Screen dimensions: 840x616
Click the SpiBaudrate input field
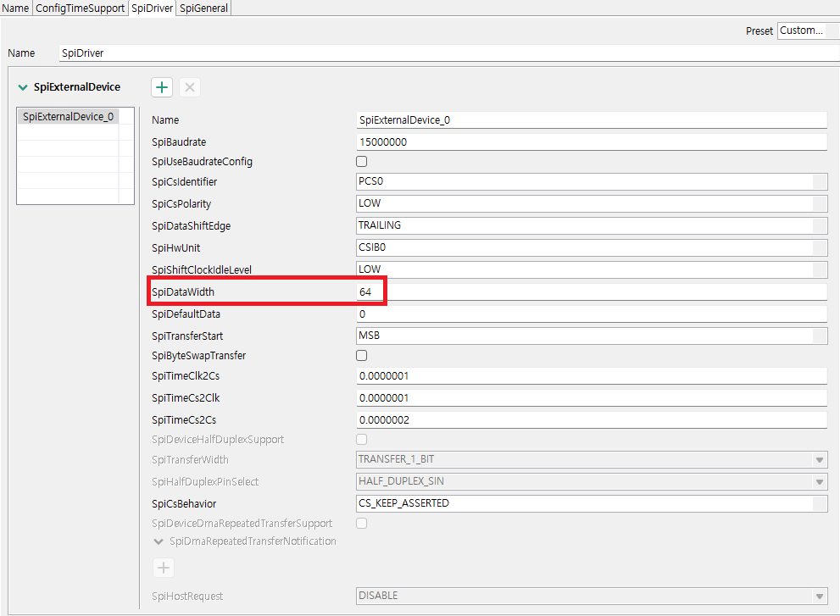(x=592, y=142)
